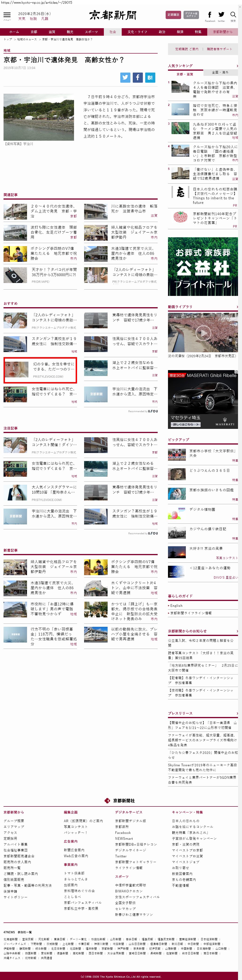
Task: Click footer サイトポリシー link
Action: pyautogui.click(x=15, y=897)
